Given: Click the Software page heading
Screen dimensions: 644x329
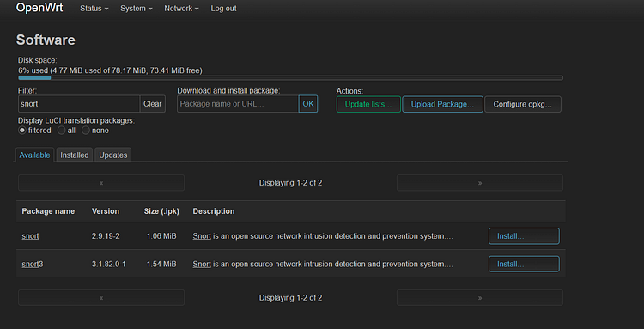Looking at the screenshot, I should tap(46, 40).
